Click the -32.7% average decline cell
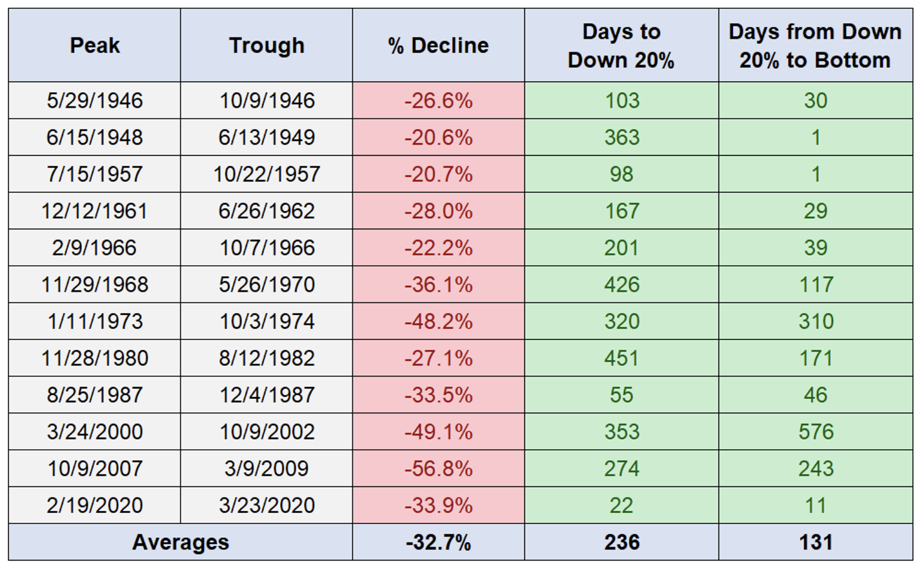 click(438, 542)
